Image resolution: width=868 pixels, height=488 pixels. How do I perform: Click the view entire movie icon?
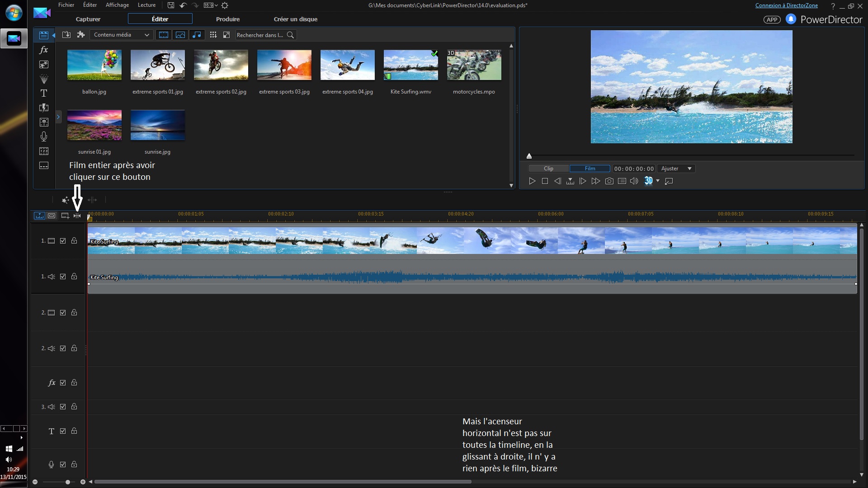[77, 216]
